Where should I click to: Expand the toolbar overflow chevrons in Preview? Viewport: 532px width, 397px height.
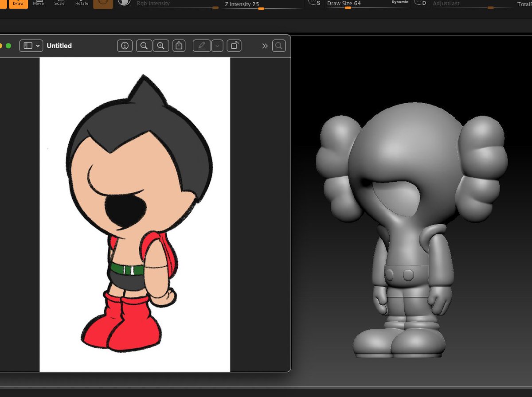point(265,46)
